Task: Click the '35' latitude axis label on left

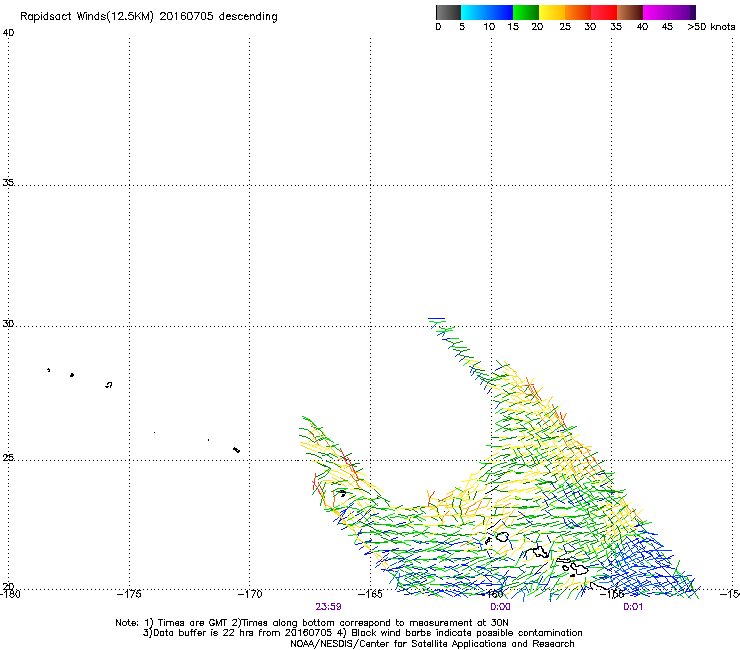Action: (8, 183)
